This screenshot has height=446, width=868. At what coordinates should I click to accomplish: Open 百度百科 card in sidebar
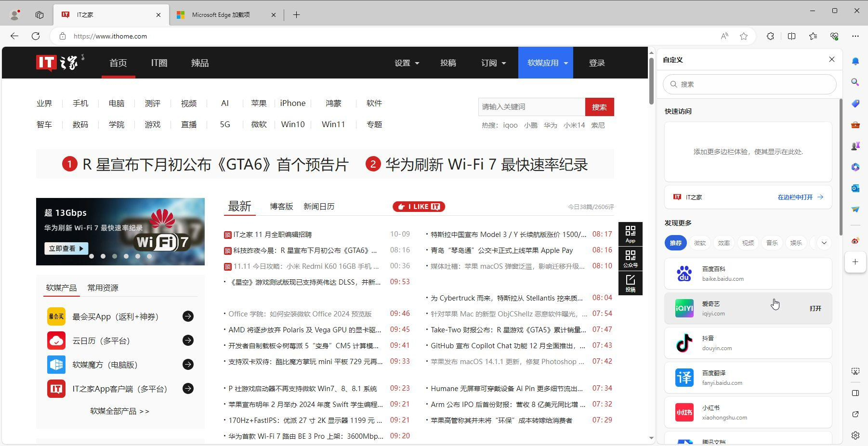(748, 274)
